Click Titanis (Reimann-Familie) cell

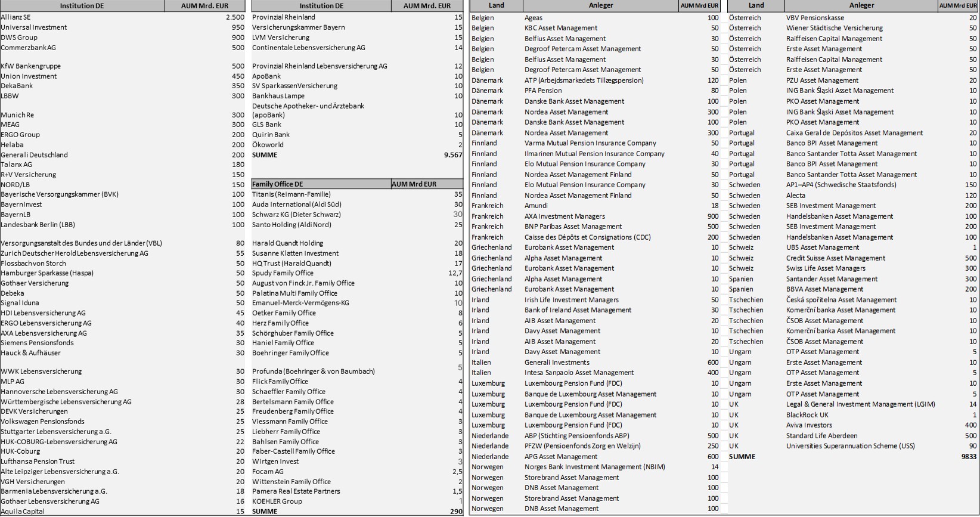[x=291, y=194]
